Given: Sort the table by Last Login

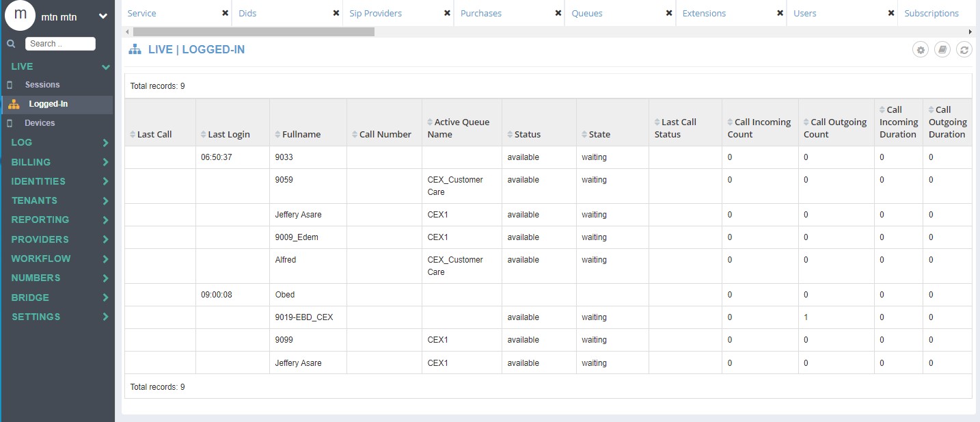Looking at the screenshot, I should pos(225,135).
